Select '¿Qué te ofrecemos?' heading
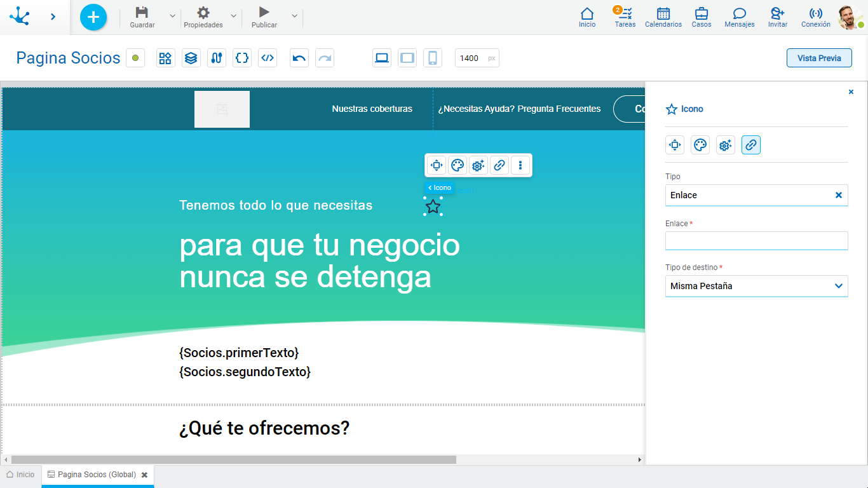868x488 pixels. (264, 428)
